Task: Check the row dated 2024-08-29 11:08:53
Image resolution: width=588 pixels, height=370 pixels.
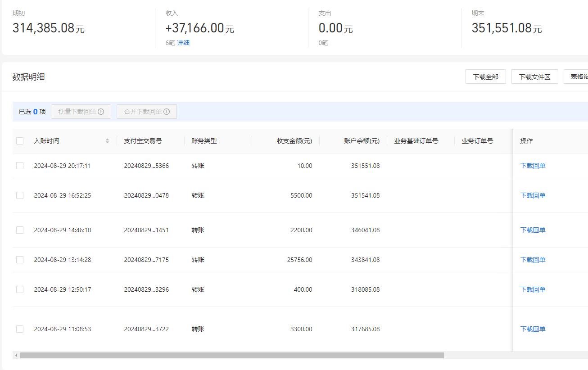Action: [20, 329]
